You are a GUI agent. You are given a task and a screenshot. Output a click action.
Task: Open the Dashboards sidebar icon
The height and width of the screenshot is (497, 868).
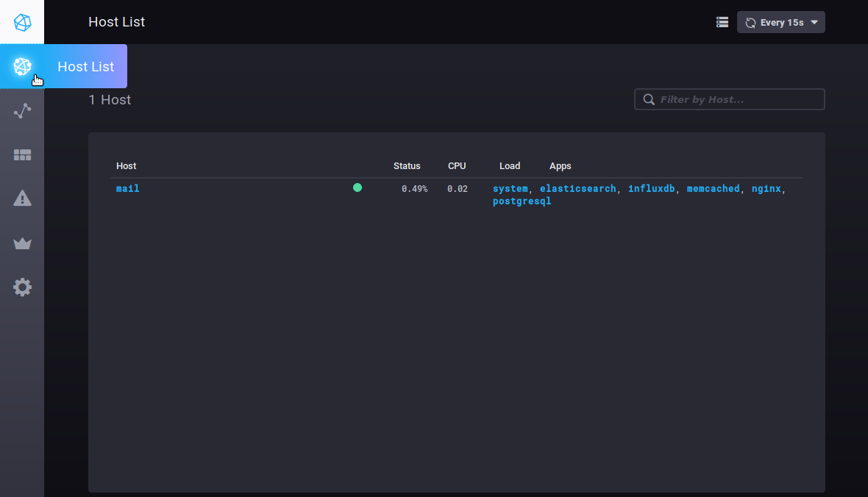(x=22, y=155)
